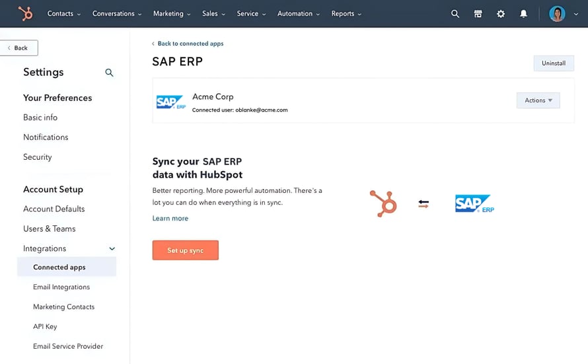The image size is (588, 364).
Task: Click the user avatar photo
Action: tap(557, 14)
